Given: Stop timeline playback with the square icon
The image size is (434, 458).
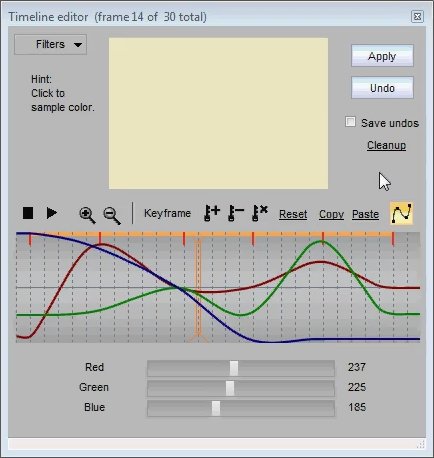Looking at the screenshot, I should pyautogui.click(x=28, y=213).
